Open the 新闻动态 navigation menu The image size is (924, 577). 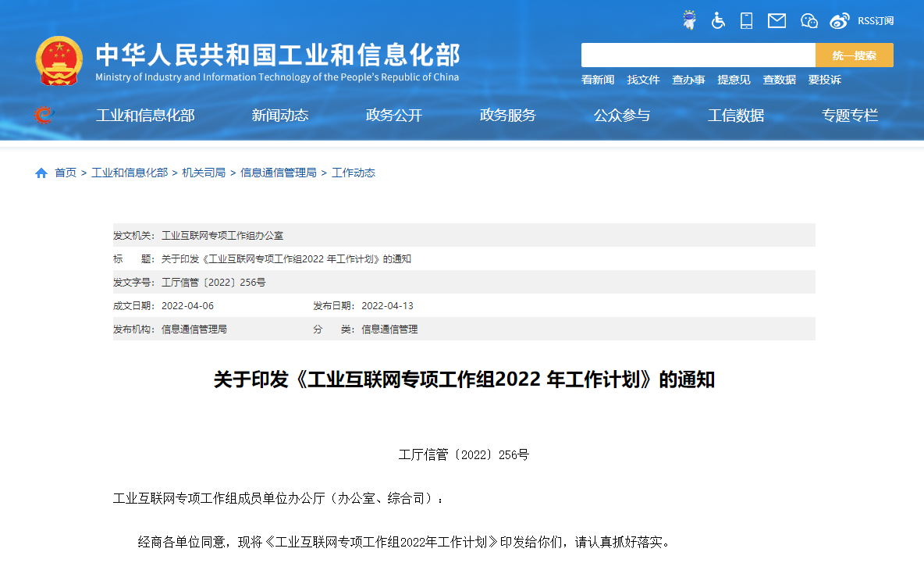coord(280,116)
